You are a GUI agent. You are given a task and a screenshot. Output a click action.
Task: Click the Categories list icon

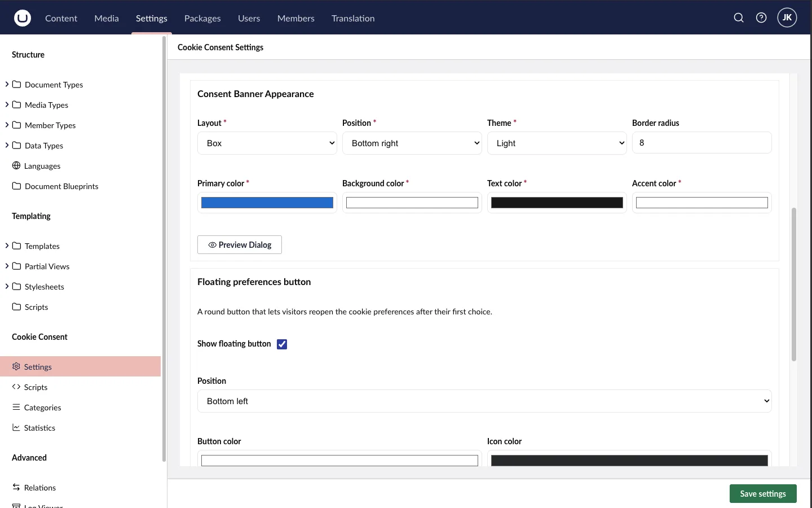[x=16, y=407]
